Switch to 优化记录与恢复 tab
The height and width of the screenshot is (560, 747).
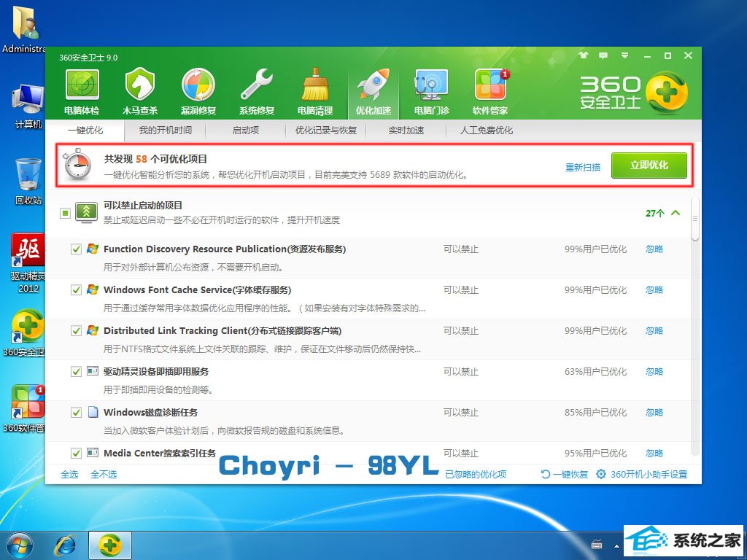(x=326, y=131)
